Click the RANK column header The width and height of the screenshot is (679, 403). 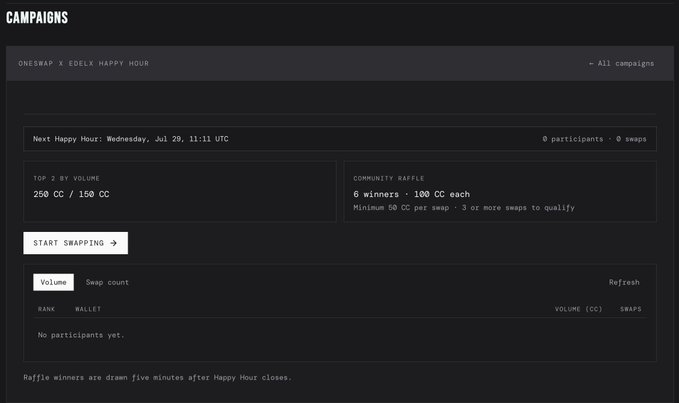click(46, 309)
